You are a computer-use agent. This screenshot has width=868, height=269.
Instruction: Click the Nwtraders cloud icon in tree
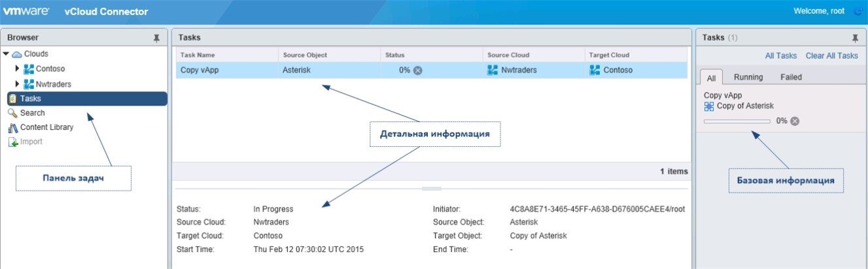29,84
